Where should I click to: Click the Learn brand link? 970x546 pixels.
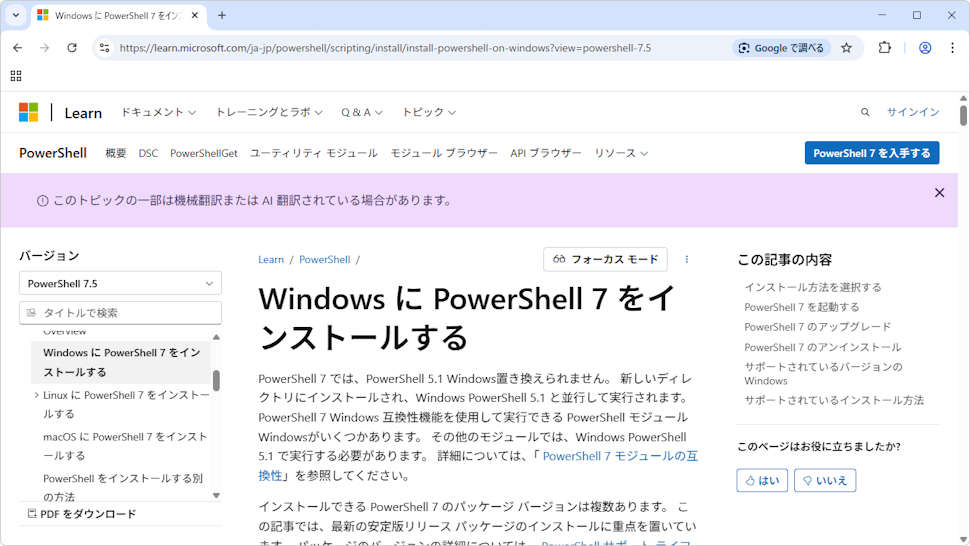coord(83,113)
